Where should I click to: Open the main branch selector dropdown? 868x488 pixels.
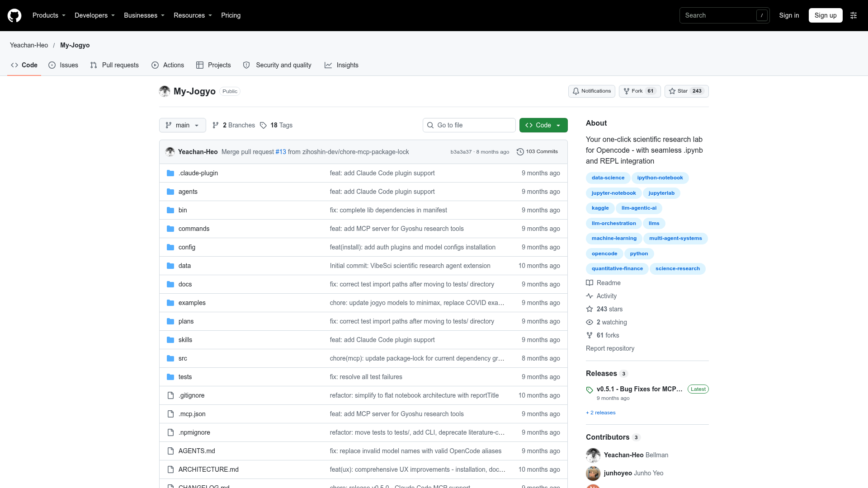(183, 125)
